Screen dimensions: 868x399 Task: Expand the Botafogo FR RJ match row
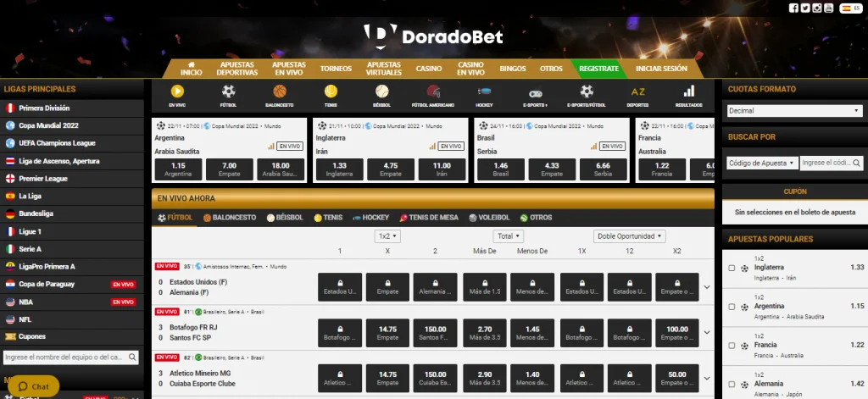pyautogui.click(x=707, y=333)
